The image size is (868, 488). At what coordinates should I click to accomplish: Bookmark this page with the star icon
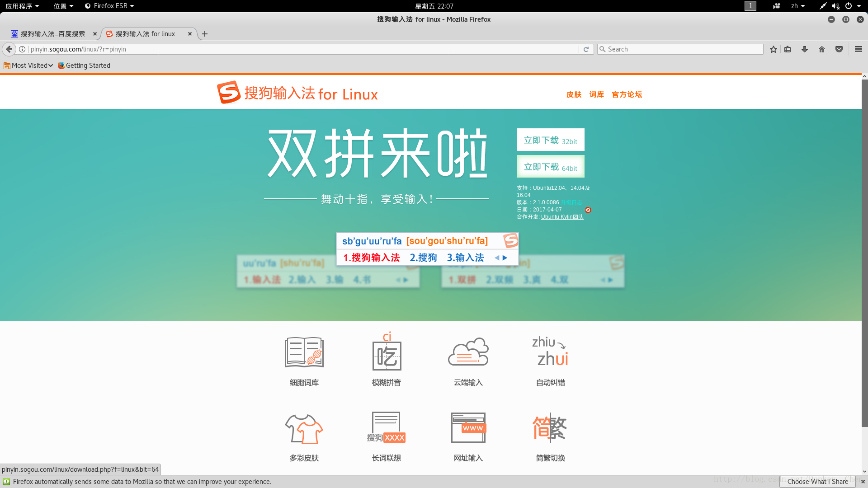[x=774, y=49]
